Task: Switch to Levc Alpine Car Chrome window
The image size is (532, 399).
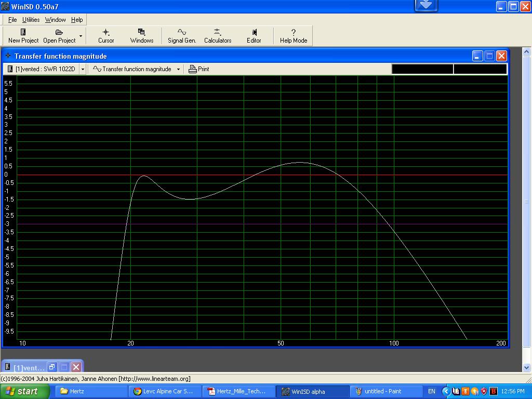Action: pos(164,391)
